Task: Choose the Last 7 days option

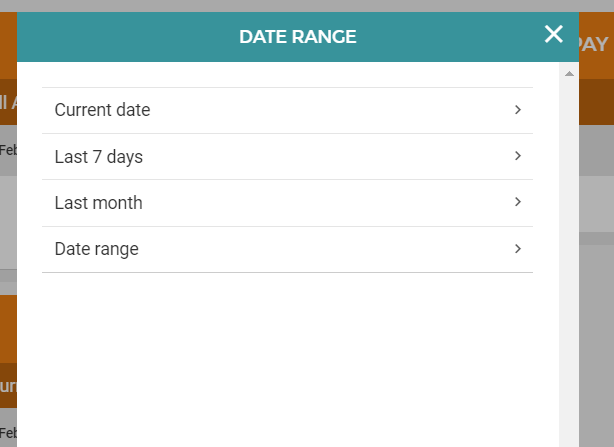Action: [x=99, y=156]
